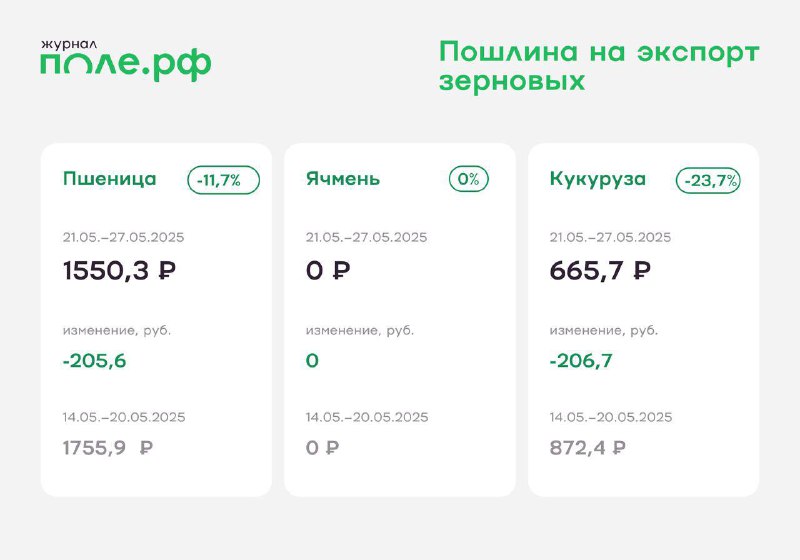The height and width of the screenshot is (560, 800).
Task: Click the ruble sign after 872,4
Action: 618,448
